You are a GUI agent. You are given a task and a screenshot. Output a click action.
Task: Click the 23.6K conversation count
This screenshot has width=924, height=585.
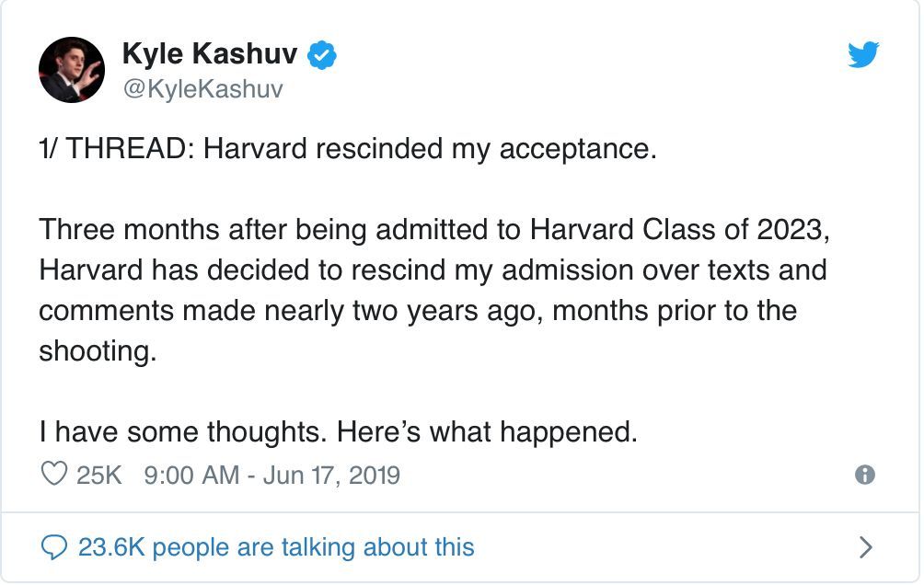[111, 548]
